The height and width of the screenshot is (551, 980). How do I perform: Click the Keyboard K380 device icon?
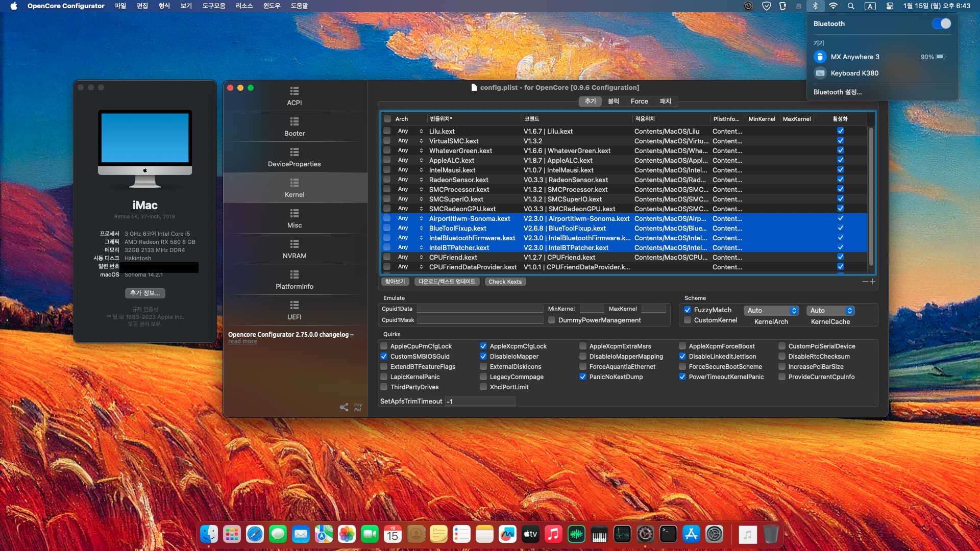tap(820, 73)
